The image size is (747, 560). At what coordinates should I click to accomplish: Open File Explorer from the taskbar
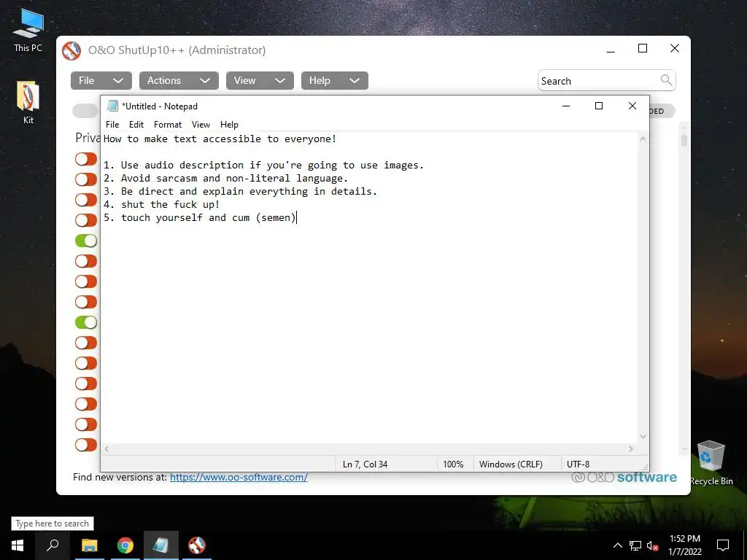[x=89, y=545]
